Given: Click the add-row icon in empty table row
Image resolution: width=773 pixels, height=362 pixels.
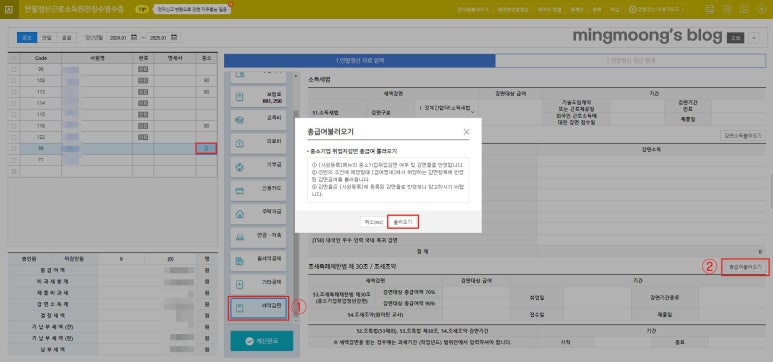Looking at the screenshot, I should coord(13,172).
